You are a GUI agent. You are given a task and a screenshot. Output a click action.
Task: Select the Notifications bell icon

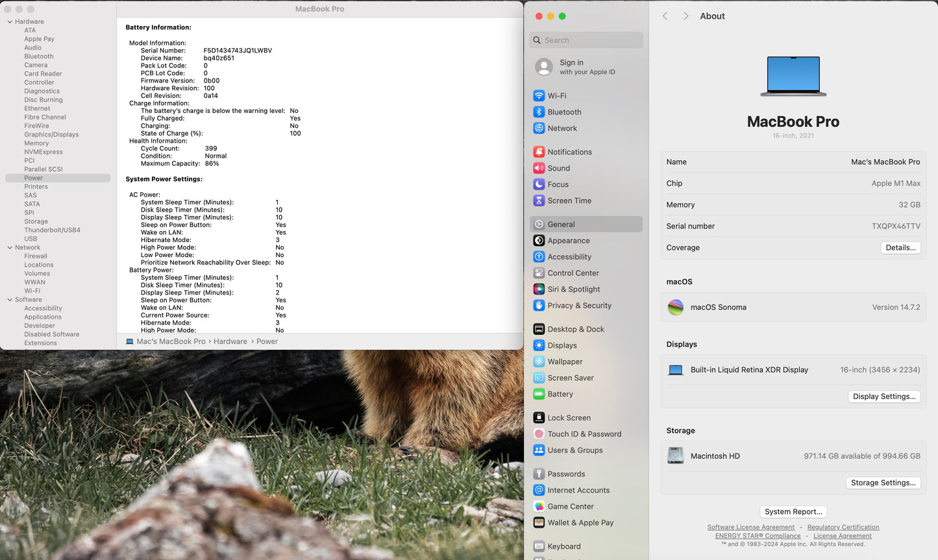(539, 152)
